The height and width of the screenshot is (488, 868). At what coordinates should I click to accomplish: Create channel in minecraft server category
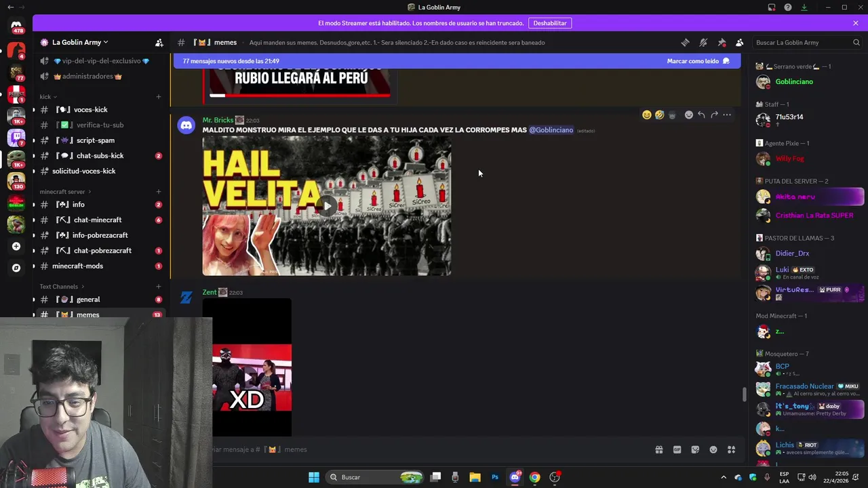pyautogui.click(x=159, y=192)
